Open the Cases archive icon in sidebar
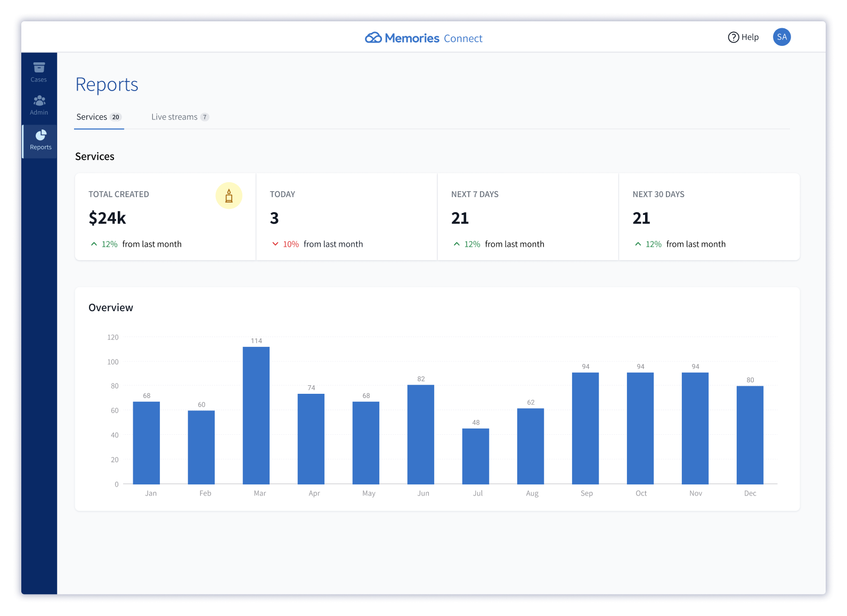The width and height of the screenshot is (847, 616). pyautogui.click(x=39, y=68)
